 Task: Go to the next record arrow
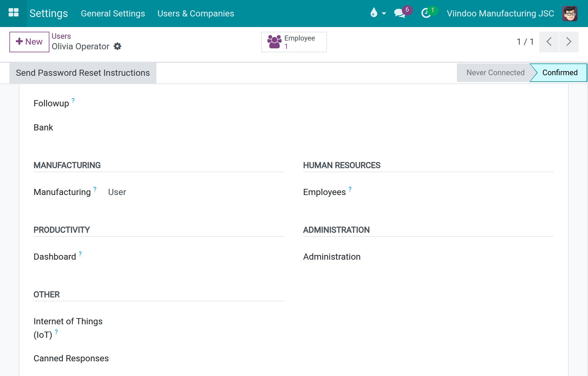pyautogui.click(x=569, y=42)
